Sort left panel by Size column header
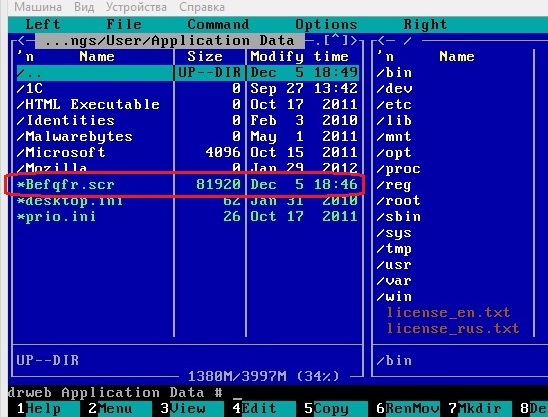The width and height of the screenshot is (548, 417). point(205,57)
